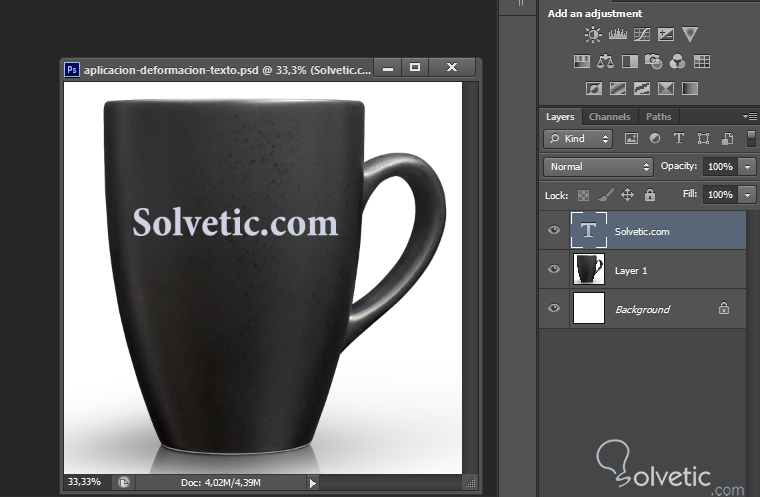The width and height of the screenshot is (760, 497).
Task: Hide the Solvetic.com text layer
Action: click(x=554, y=230)
